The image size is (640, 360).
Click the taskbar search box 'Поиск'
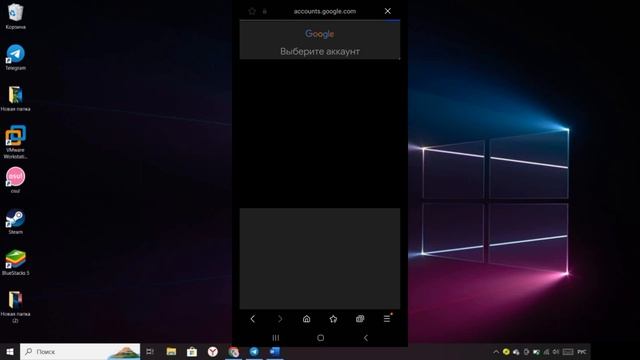(80, 351)
